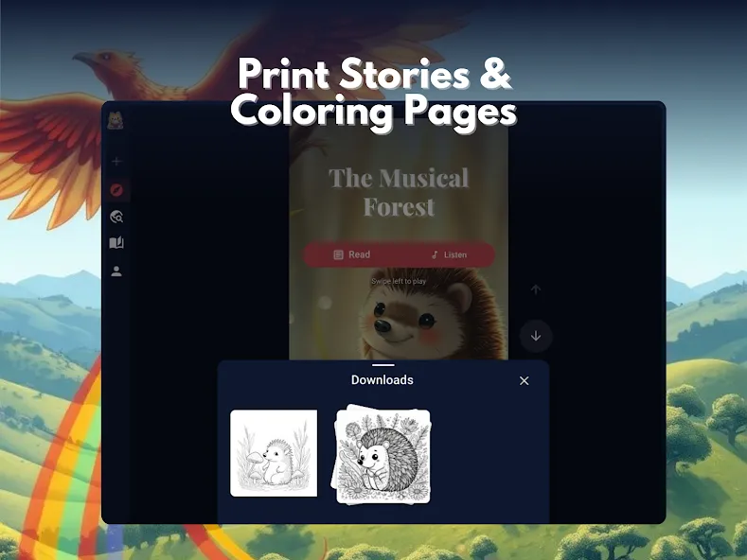Click the up arrow to go to the previous story

point(536,289)
